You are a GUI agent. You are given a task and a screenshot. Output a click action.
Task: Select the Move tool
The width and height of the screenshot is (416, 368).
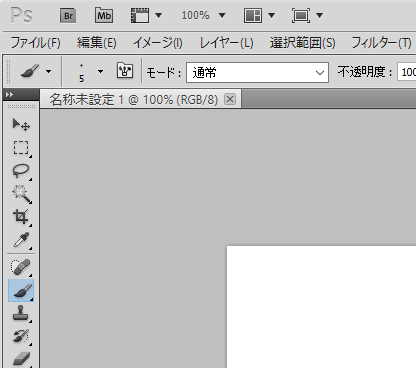click(x=21, y=124)
